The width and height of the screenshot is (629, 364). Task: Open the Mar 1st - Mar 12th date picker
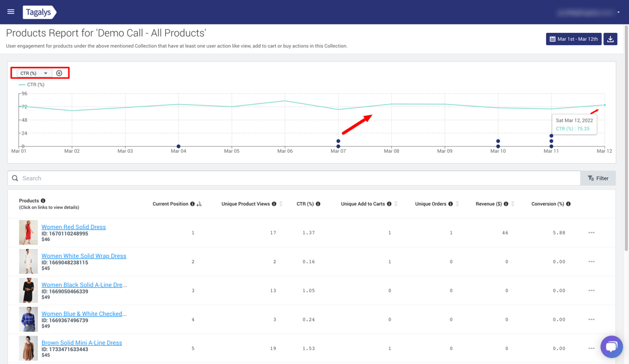coord(574,39)
